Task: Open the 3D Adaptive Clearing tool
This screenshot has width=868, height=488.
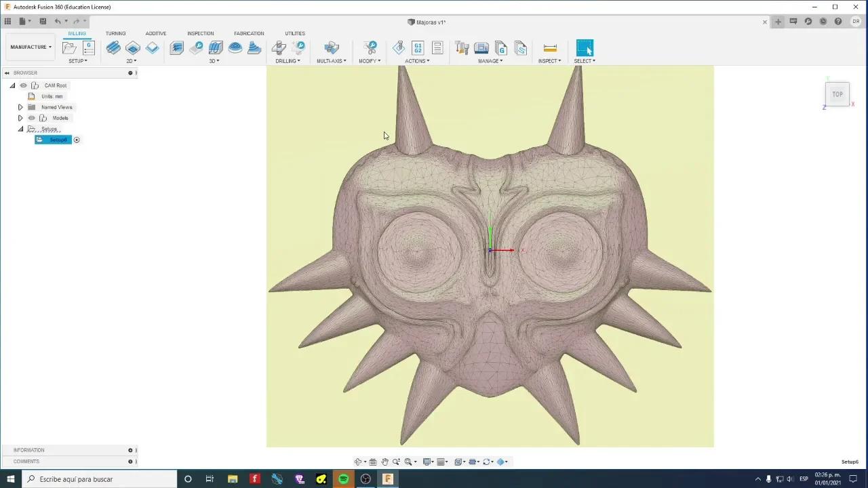Action: click(176, 47)
